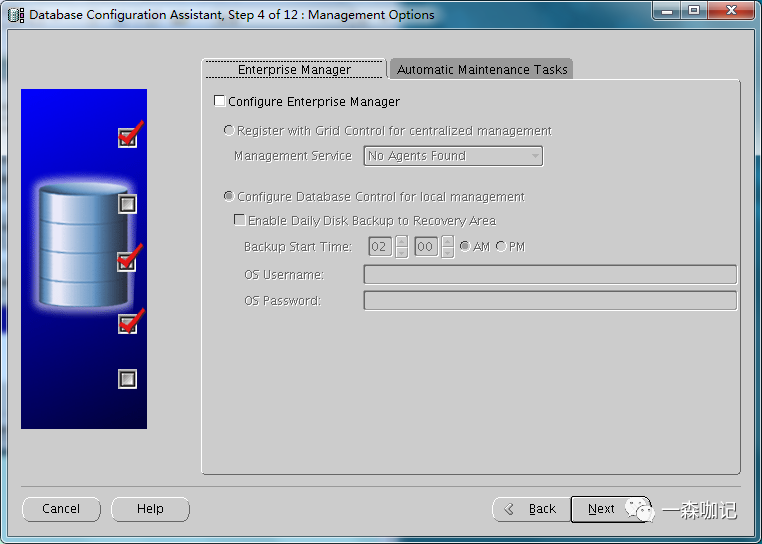Decrease the backup start minute
This screenshot has height=544, width=762.
click(448, 253)
